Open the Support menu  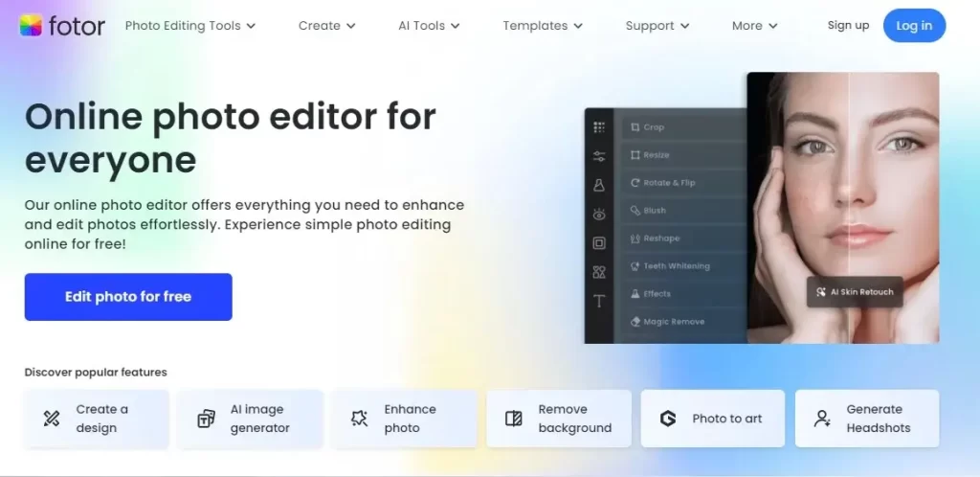tap(657, 26)
